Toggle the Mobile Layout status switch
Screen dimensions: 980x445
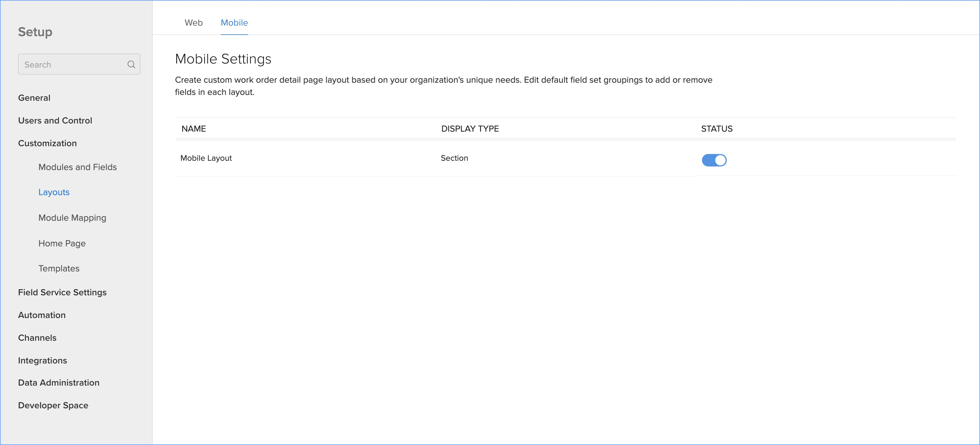click(x=714, y=160)
